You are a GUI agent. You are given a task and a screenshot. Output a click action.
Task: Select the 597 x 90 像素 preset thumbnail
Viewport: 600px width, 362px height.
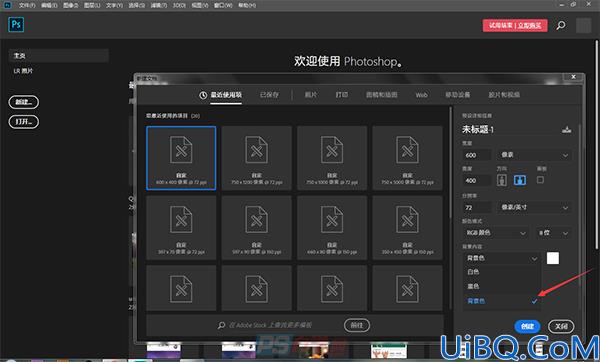tap(256, 228)
